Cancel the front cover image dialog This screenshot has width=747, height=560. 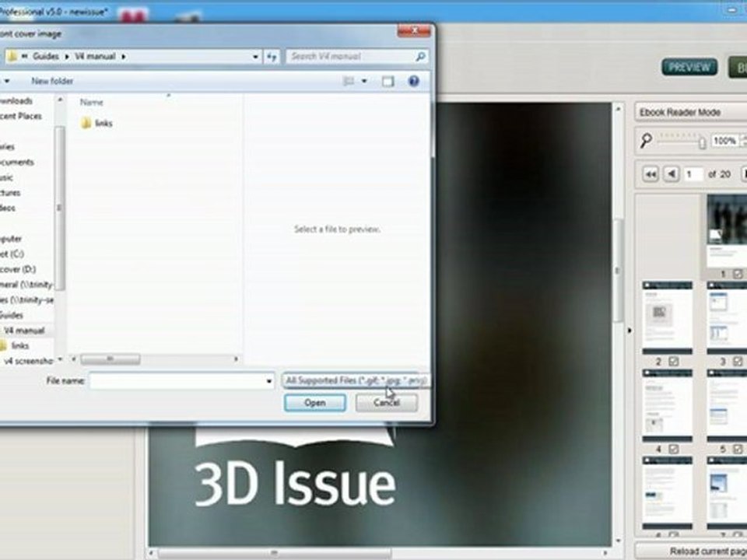tap(387, 403)
